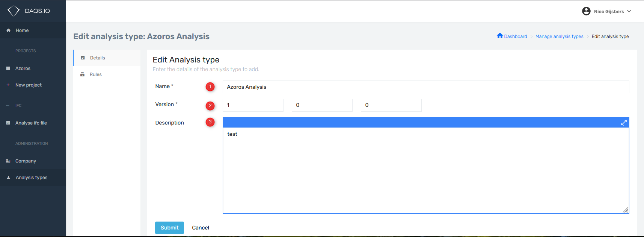Image resolution: width=644 pixels, height=237 pixels.
Task: Submit the analysis type form
Action: tap(169, 228)
